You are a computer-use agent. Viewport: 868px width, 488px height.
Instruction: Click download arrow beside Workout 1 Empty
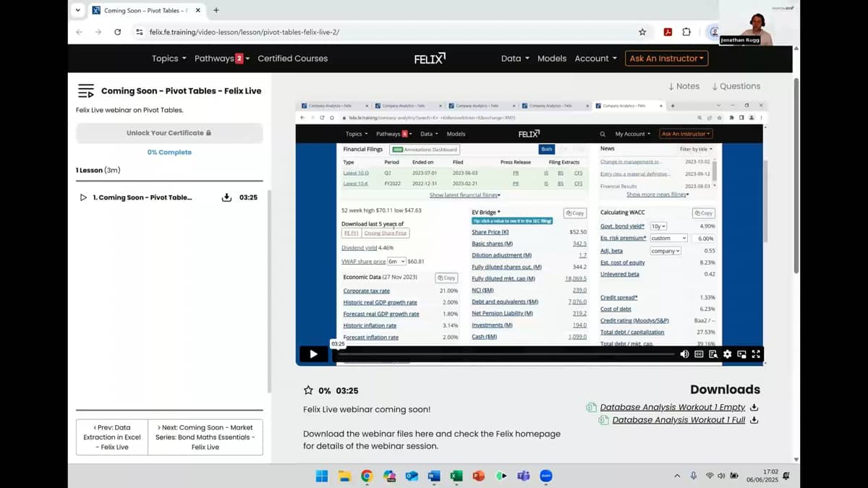[754, 407]
